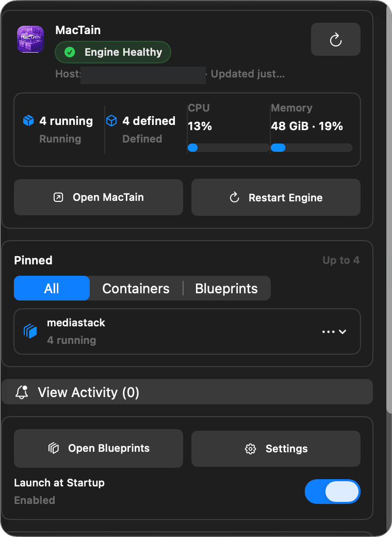
Task: Open MacTain main window button
Action: [99, 197]
